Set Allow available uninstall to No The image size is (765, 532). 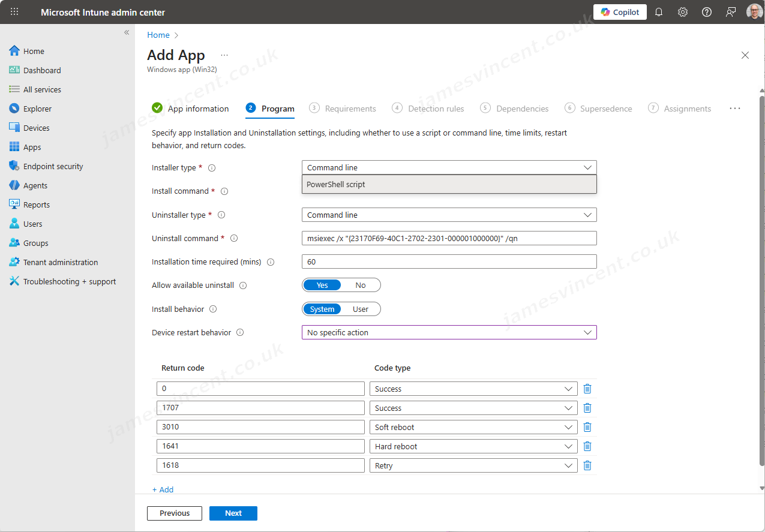pos(360,285)
